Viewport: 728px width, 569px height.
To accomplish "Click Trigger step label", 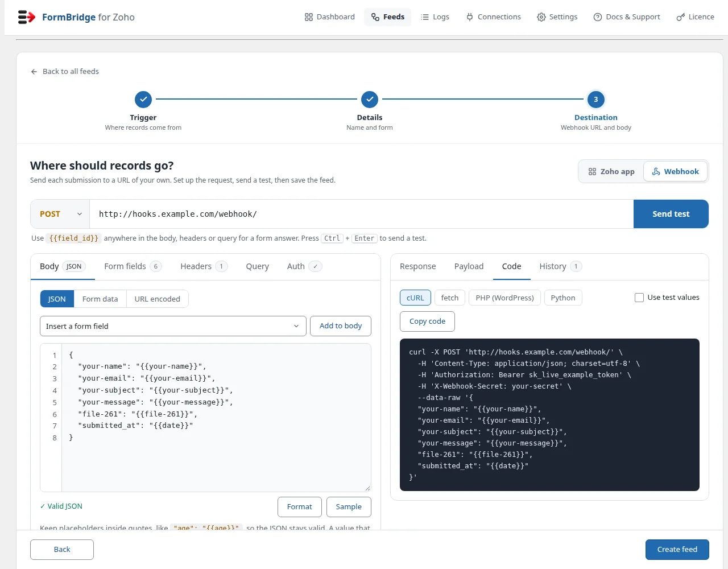I will point(143,118).
